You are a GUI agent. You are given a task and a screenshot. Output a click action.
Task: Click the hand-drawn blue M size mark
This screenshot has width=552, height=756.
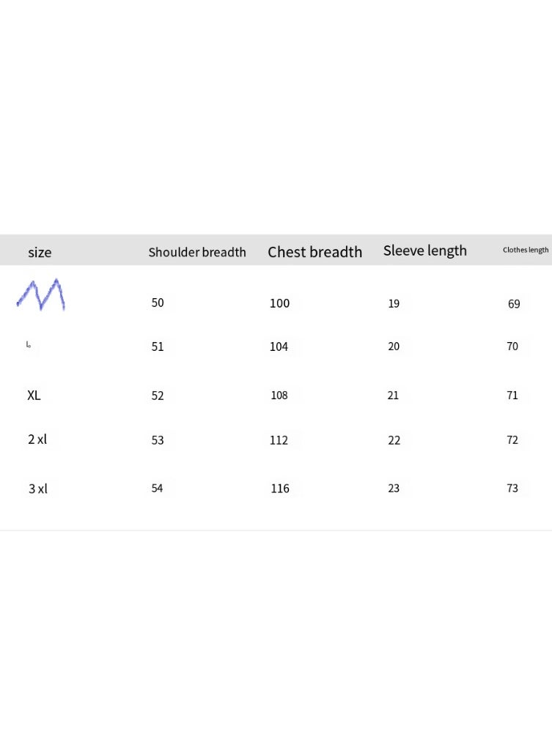coord(41,294)
